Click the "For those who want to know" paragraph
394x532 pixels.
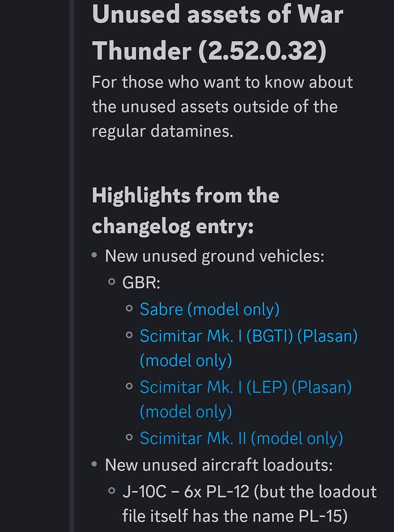pos(222,106)
